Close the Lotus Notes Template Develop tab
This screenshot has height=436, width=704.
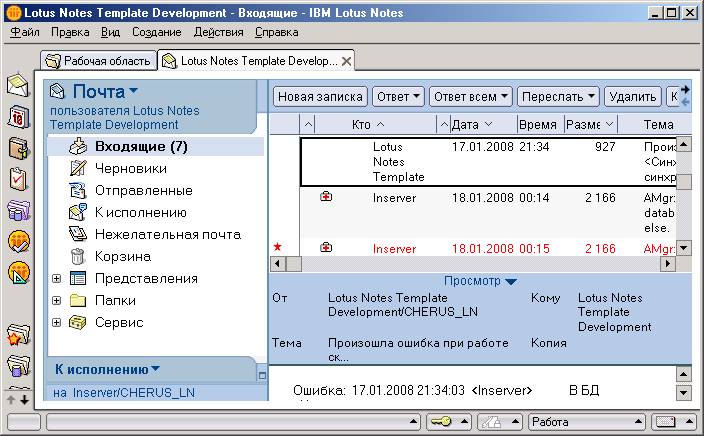click(x=347, y=61)
